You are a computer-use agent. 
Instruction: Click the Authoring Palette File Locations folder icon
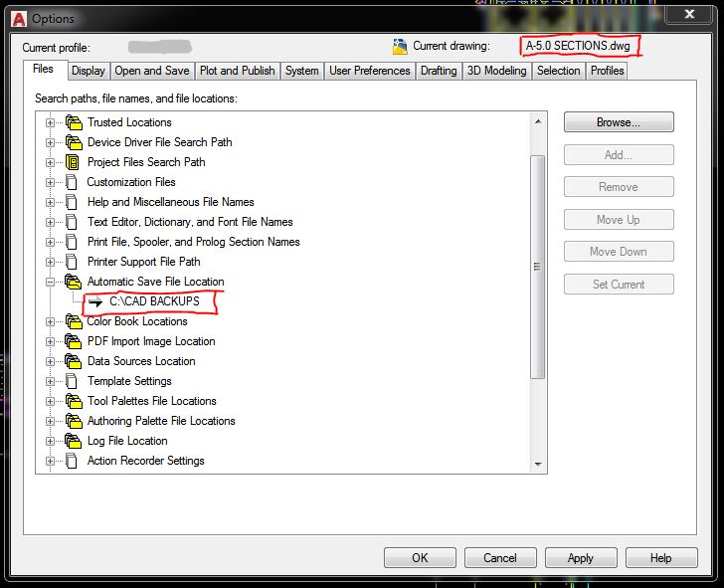(x=74, y=421)
